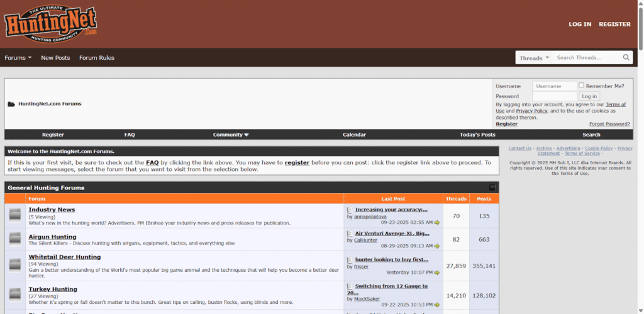Click post icon next to Increasing your accuracy
The width and height of the screenshot is (644, 314).
[350, 210]
